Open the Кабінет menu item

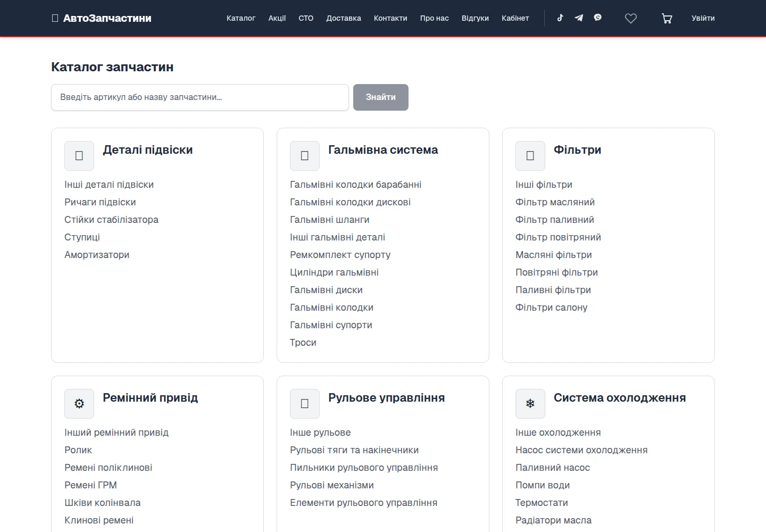click(x=515, y=18)
